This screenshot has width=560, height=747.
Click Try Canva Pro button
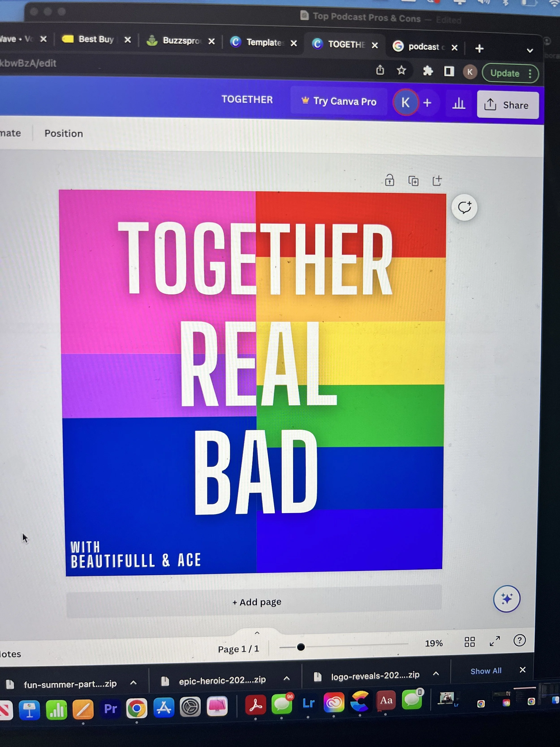pos(339,101)
